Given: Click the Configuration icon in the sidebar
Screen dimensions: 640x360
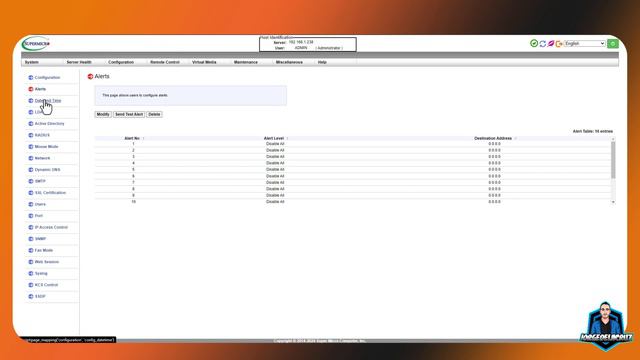Looking at the screenshot, I should [31, 78].
